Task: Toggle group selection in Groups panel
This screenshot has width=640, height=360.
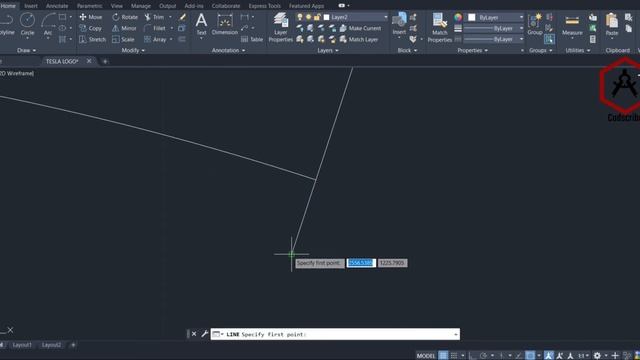Action: tap(549, 39)
